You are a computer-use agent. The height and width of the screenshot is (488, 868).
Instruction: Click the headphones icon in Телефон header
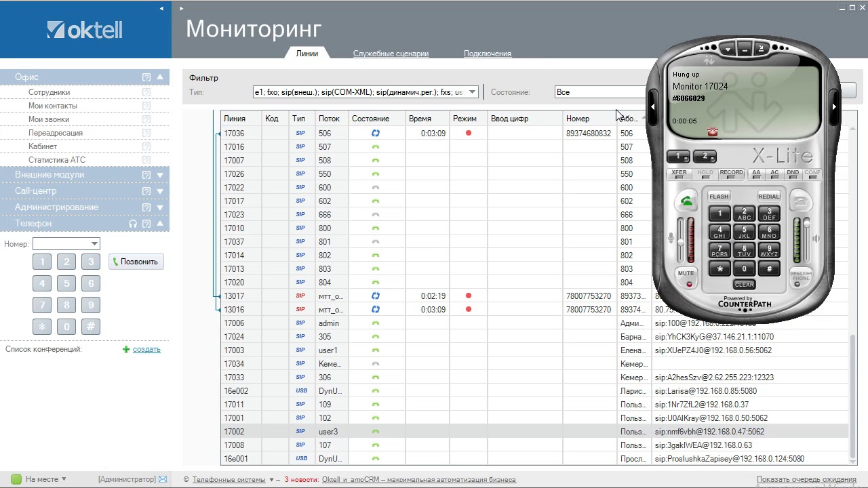click(133, 224)
